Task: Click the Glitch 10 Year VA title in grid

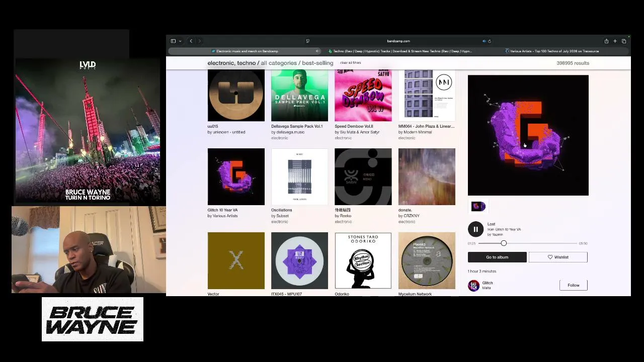Action: (222, 210)
